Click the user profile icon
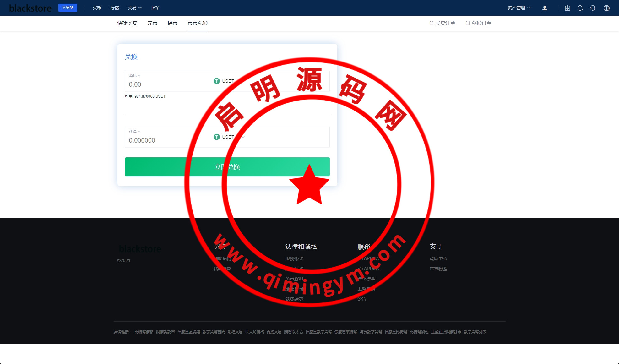 (x=545, y=8)
